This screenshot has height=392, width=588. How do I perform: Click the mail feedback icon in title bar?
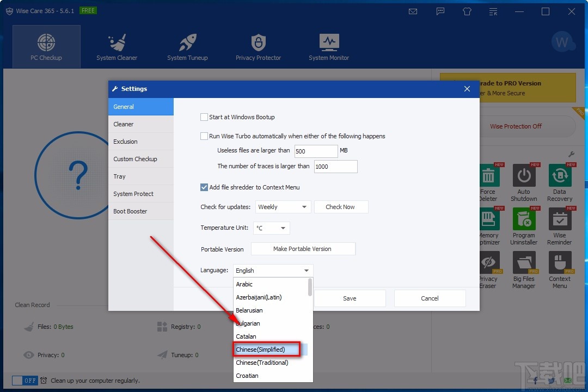tap(413, 11)
